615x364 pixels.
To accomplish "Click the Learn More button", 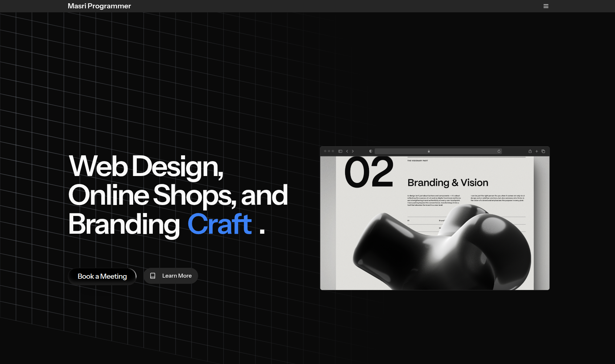I will (x=171, y=276).
